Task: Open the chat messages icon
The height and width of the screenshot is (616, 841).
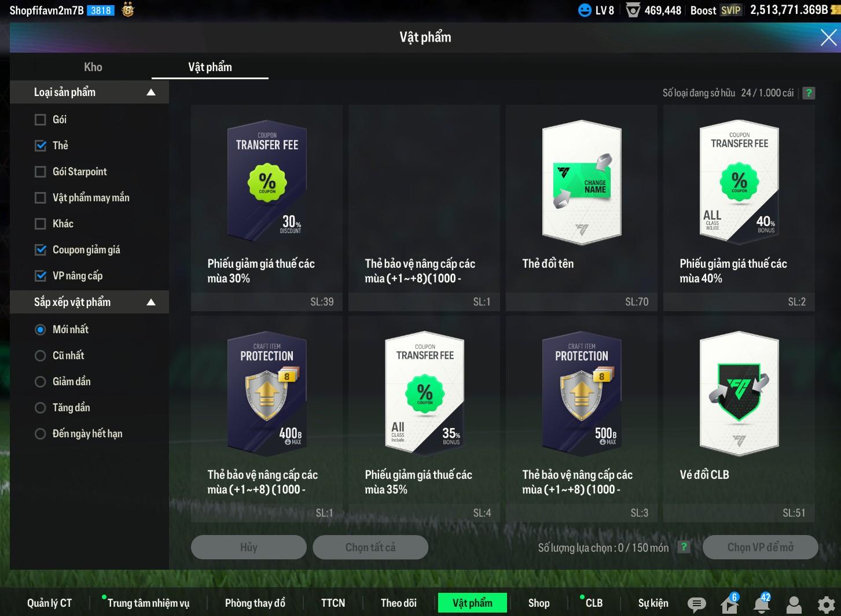Action: coord(696,604)
